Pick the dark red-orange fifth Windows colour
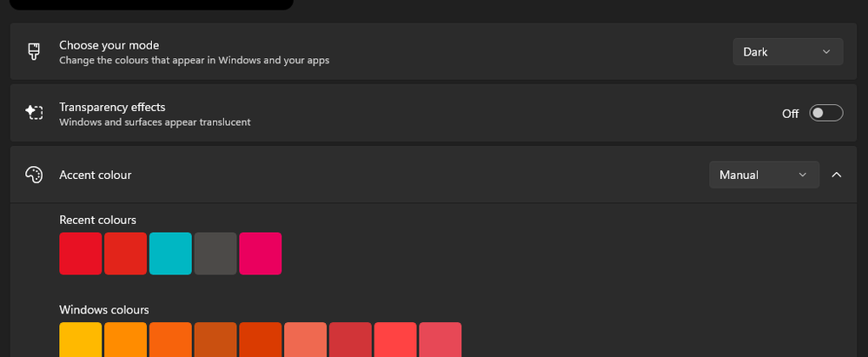Viewport: 868px width, 357px height. tap(260, 340)
